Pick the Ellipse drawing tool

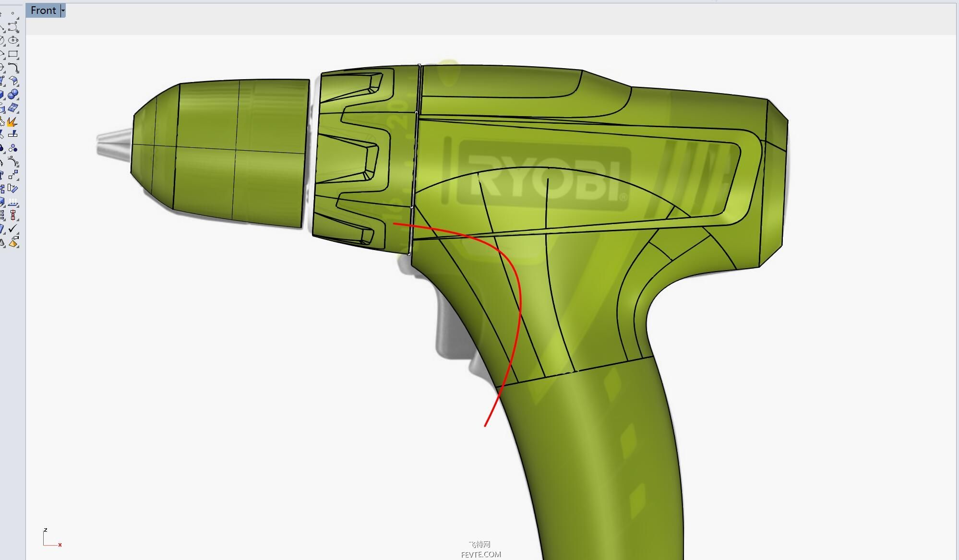point(13,40)
